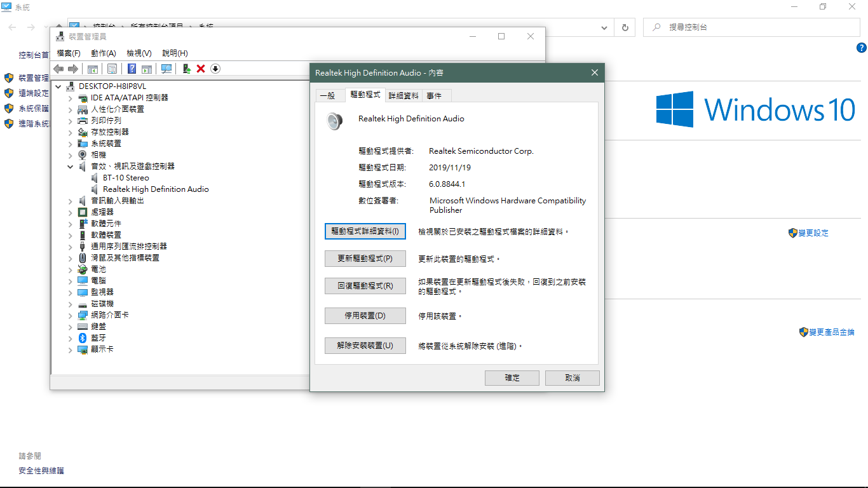Expand the IDE ATA/ATAPI 控制器 category
The width and height of the screenshot is (868, 488).
71,98
